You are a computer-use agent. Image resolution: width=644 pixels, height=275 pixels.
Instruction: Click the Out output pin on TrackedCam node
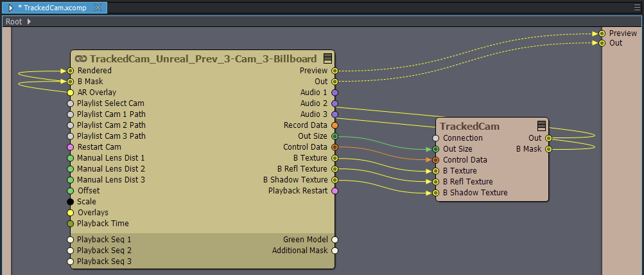548,138
